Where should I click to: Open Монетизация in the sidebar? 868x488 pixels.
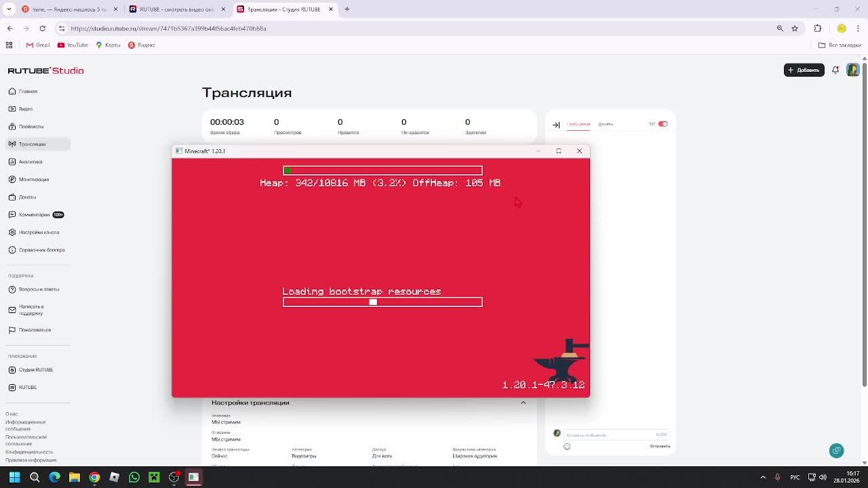pos(34,179)
